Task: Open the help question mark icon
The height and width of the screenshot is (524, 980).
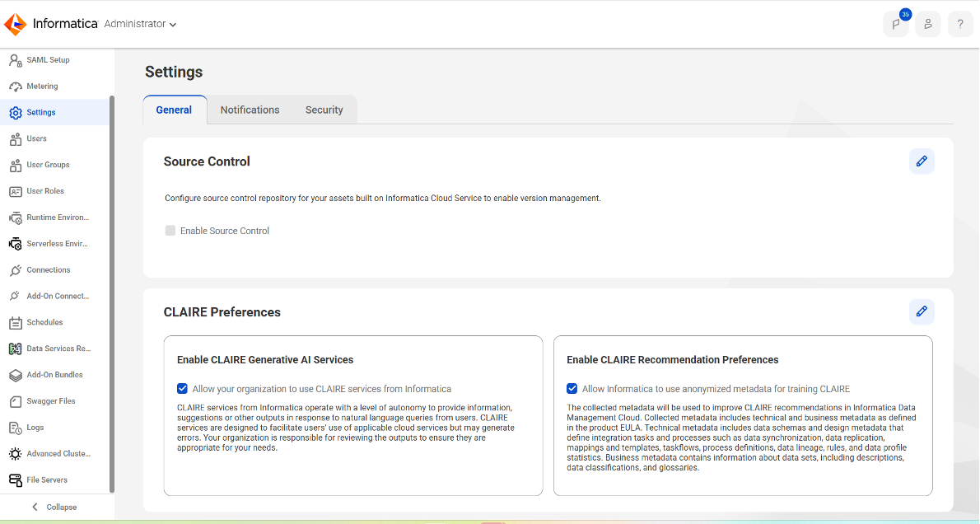Action: pyautogui.click(x=960, y=25)
